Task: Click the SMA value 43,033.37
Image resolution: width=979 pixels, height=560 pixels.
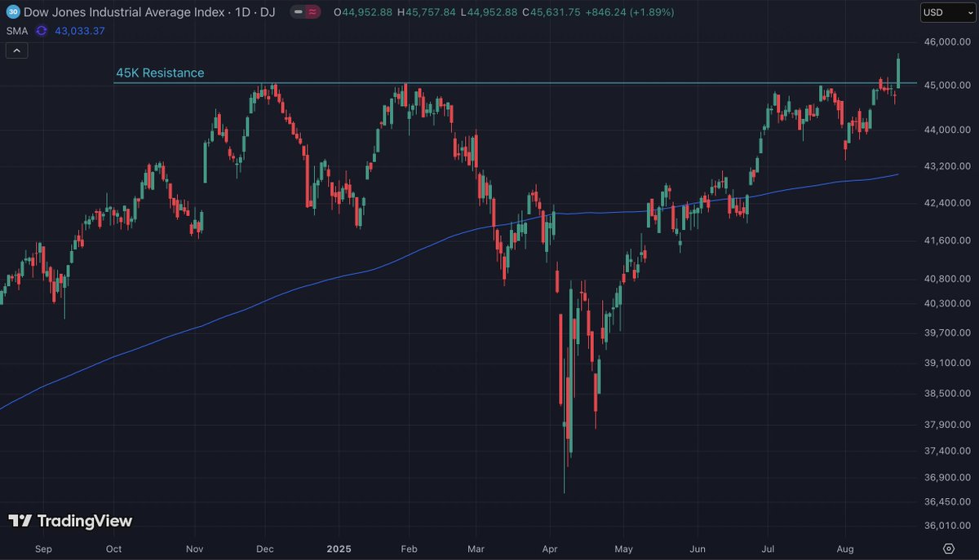Action: click(79, 31)
